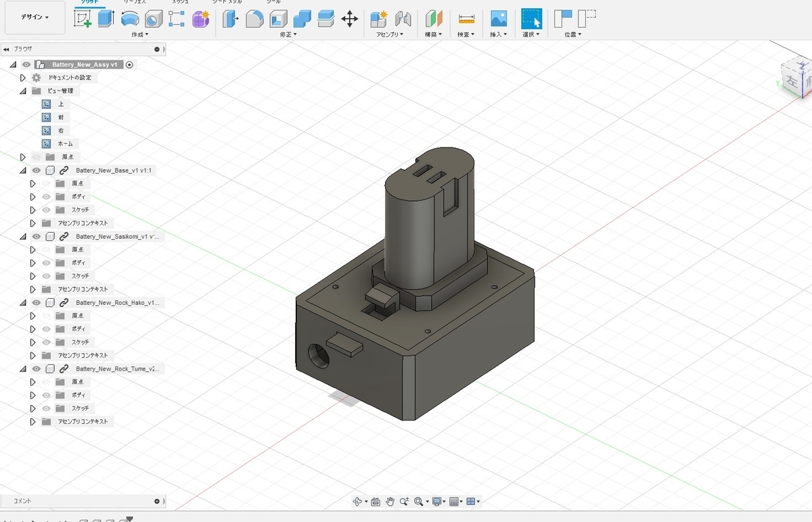
Task: Expand ドキュメントの設定 tree node
Action: point(23,78)
